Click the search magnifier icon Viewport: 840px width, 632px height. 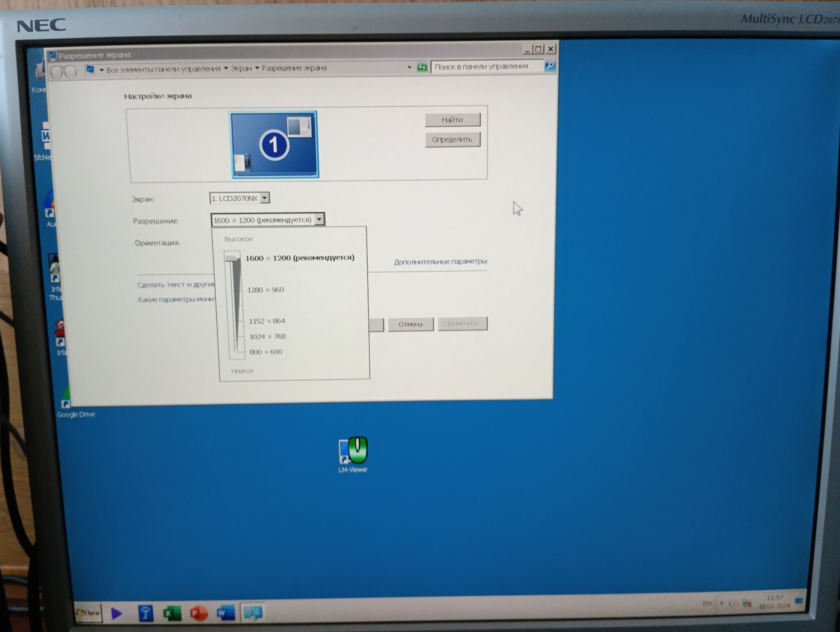(x=549, y=66)
